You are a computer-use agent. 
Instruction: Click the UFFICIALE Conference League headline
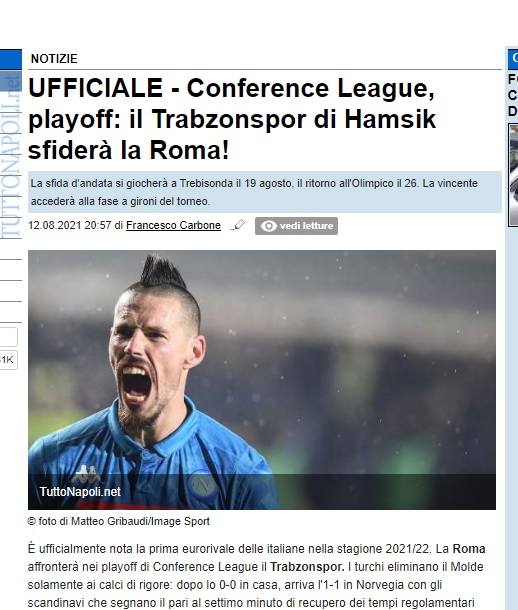tap(232, 119)
